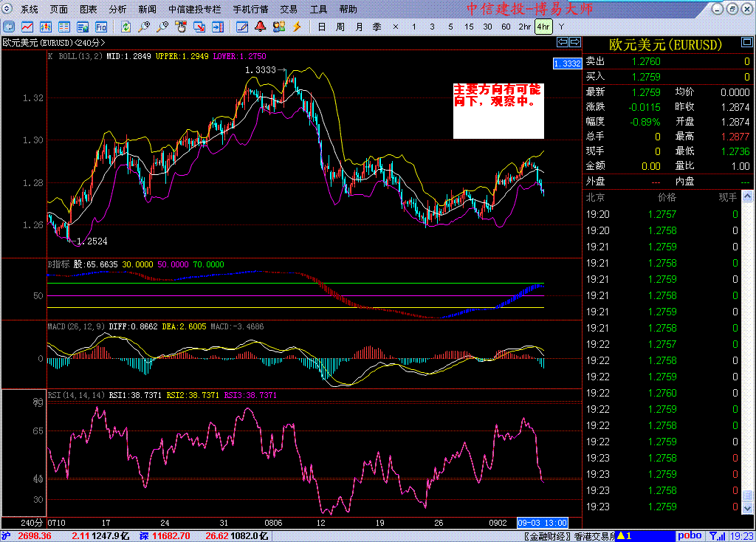Zoom in with the magnifier plus icon
Image resolution: width=756 pixels, height=542 pixels.
144,27
